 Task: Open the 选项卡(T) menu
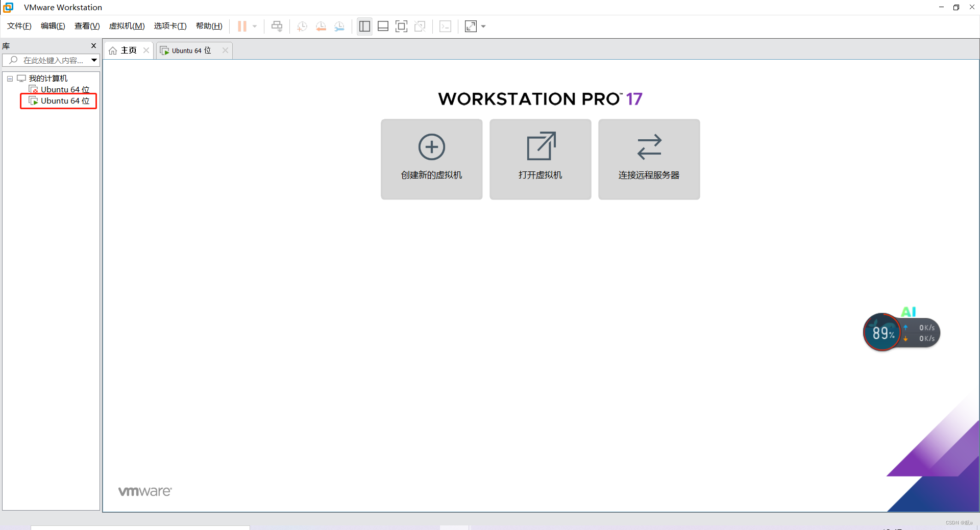[x=170, y=26]
